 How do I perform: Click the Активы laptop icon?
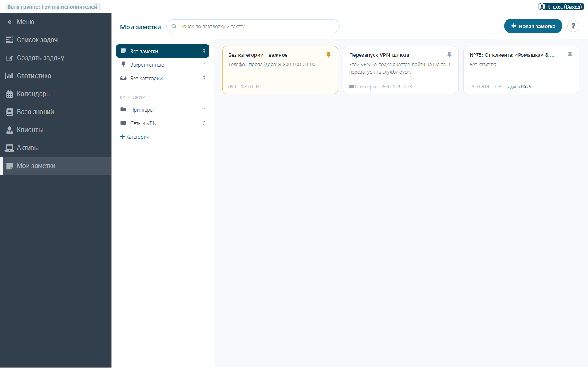9,148
